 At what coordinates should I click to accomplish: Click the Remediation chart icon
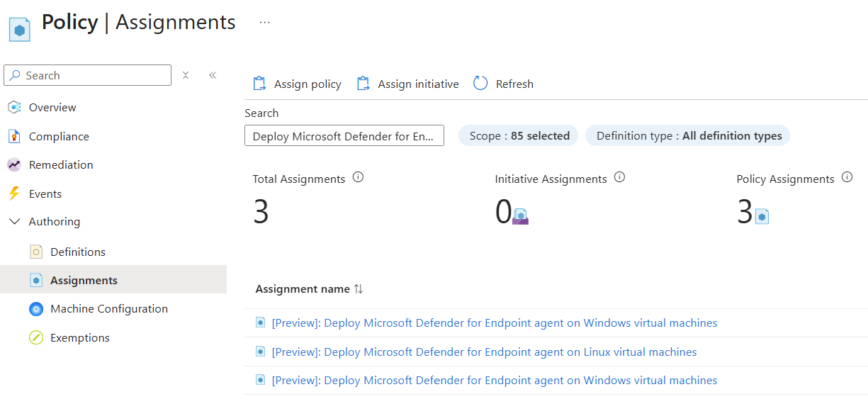[x=14, y=164]
